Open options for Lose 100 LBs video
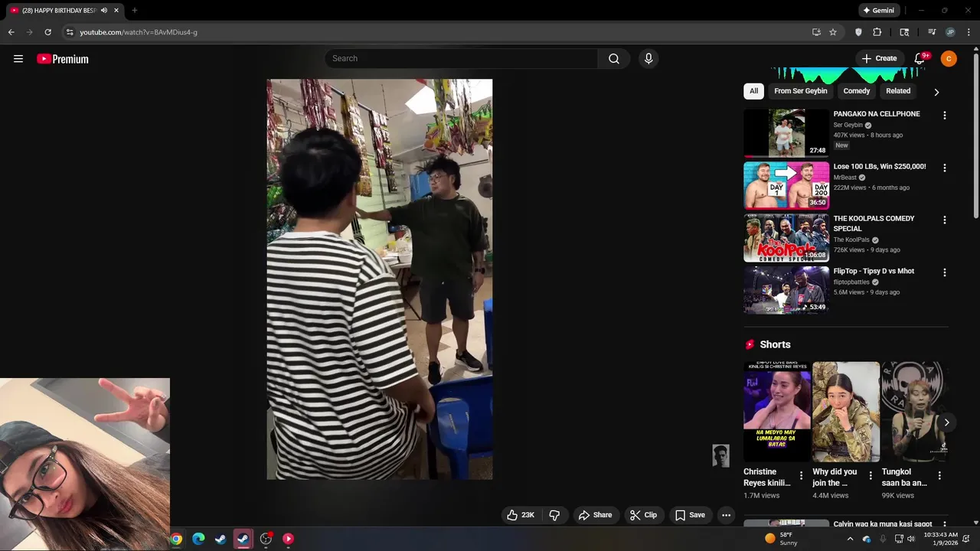Viewport: 980px width, 551px height. tap(944, 168)
